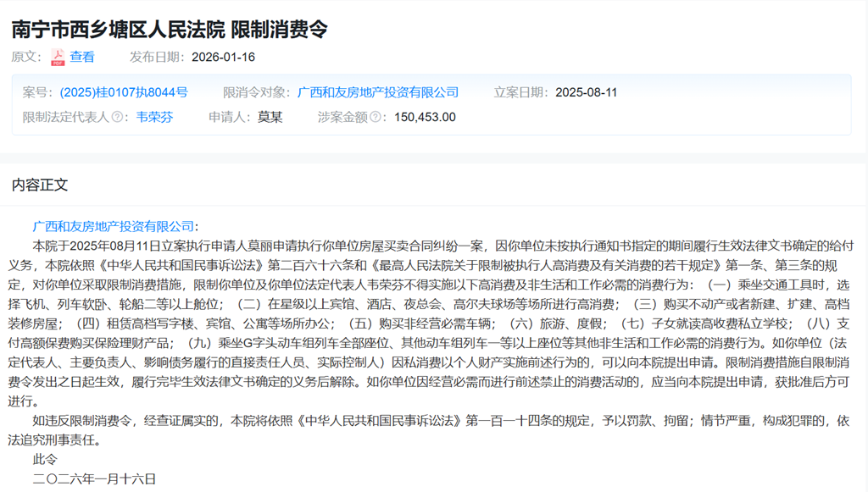Click the 案号 field label
The image size is (868, 492).
(36, 91)
